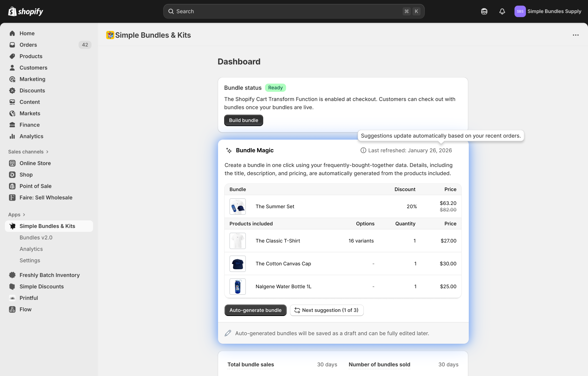588x376 pixels.
Task: Click the Auto-generate bundle button
Action: 255,310
